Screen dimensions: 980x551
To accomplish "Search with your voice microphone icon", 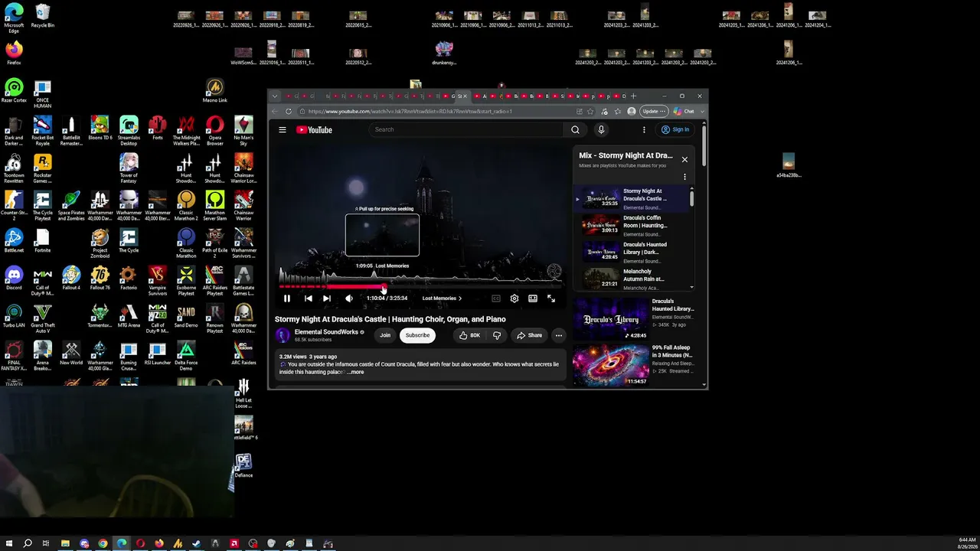I will [x=601, y=129].
